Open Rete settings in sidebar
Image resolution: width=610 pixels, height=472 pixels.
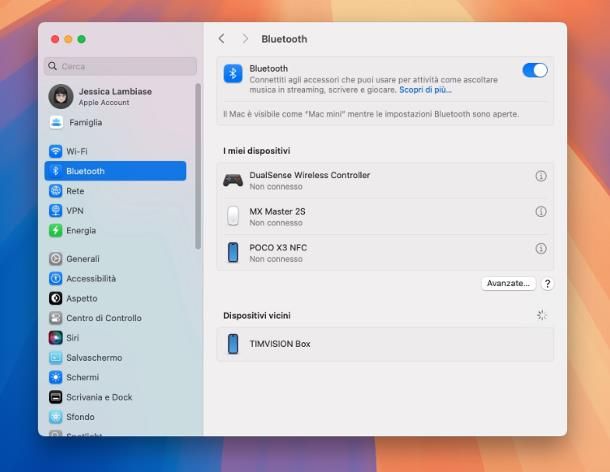(115, 191)
